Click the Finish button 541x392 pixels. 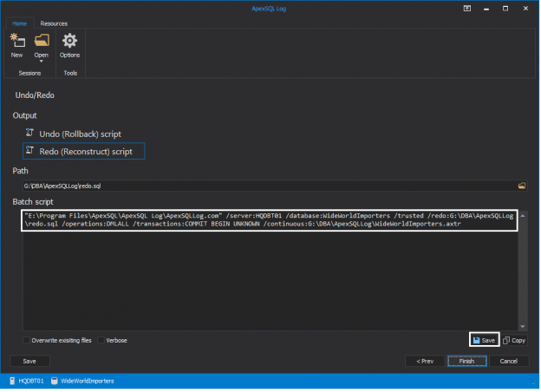[467, 362]
